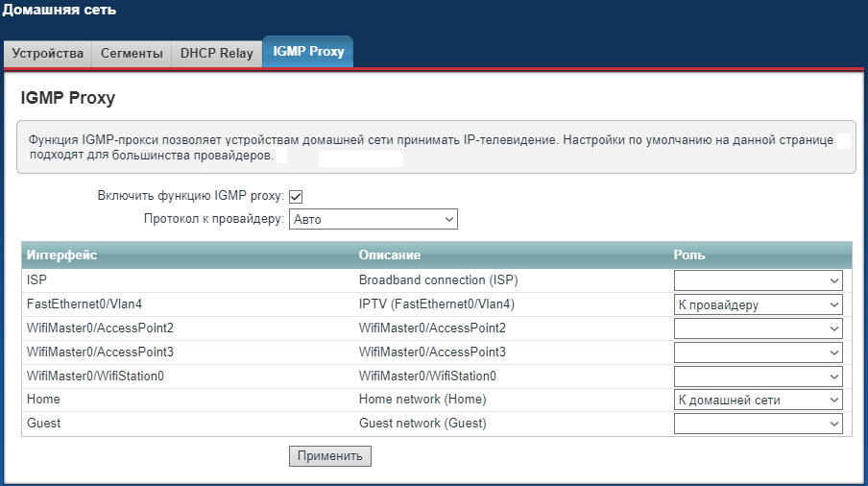The image size is (868, 486).
Task: Click the Описание column header
Action: (390, 255)
